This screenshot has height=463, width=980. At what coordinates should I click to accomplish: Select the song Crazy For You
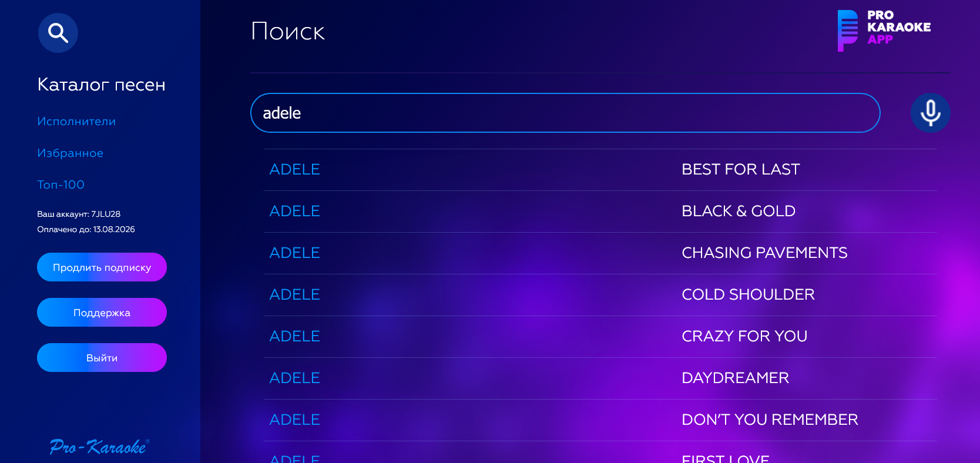tap(744, 336)
